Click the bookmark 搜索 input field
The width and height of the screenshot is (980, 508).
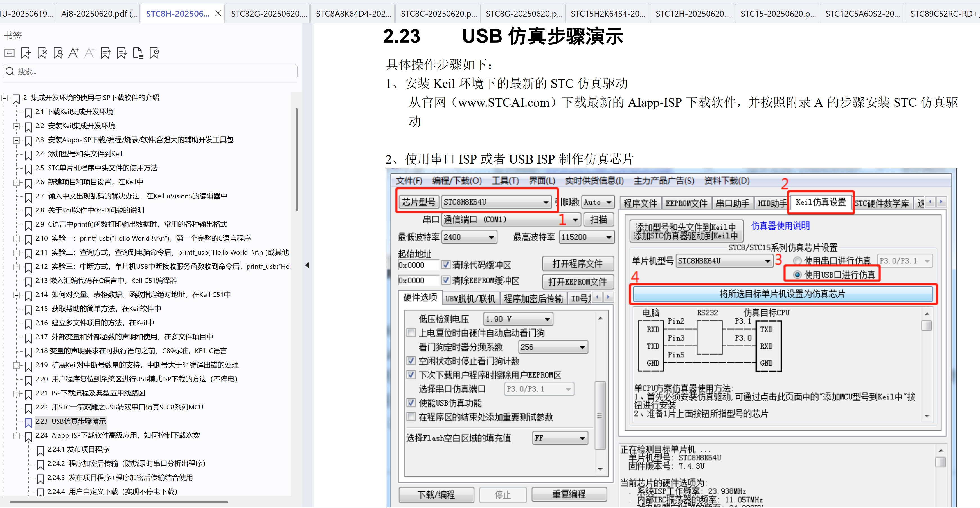150,71
